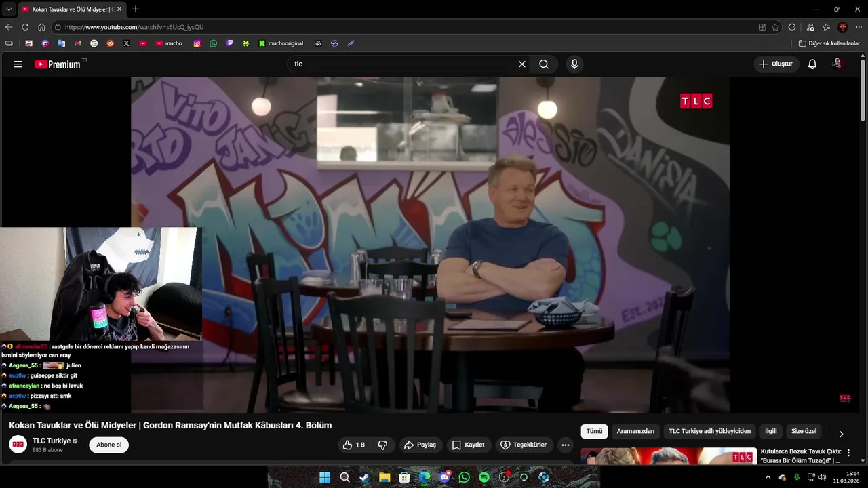Open Discord from taskbar
This screenshot has width=868, height=488.
tap(444, 477)
